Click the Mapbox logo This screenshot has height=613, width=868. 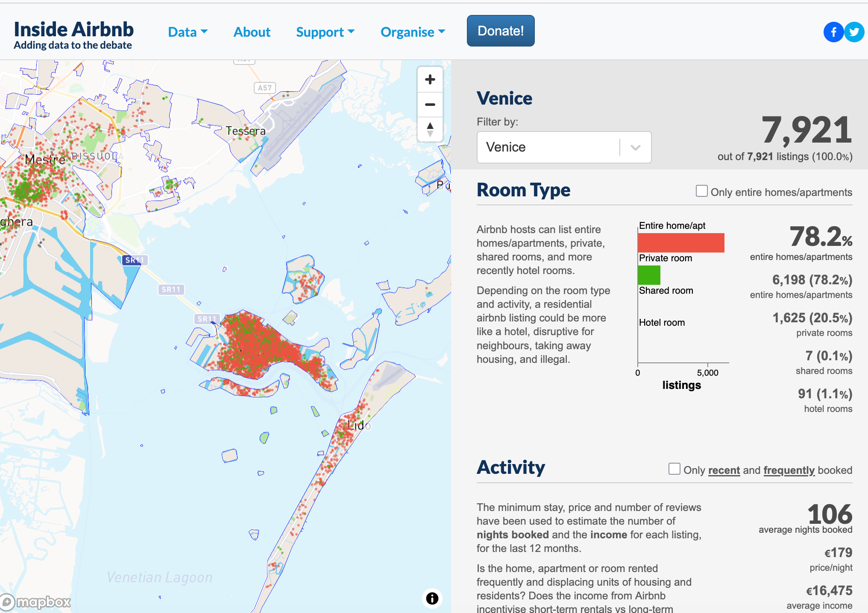[x=35, y=602]
